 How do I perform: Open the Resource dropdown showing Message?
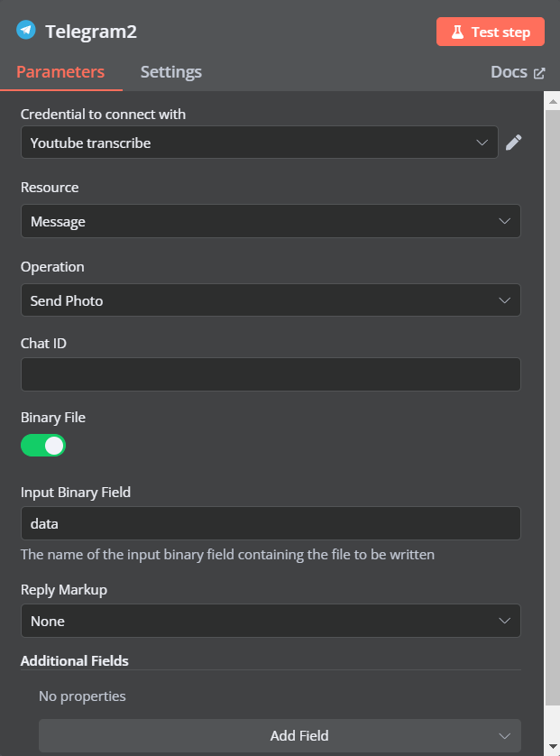271,221
